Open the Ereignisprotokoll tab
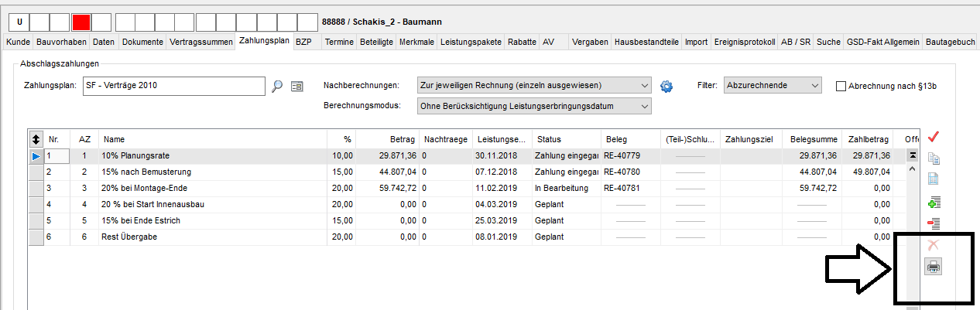This screenshot has width=980, height=310. click(744, 42)
